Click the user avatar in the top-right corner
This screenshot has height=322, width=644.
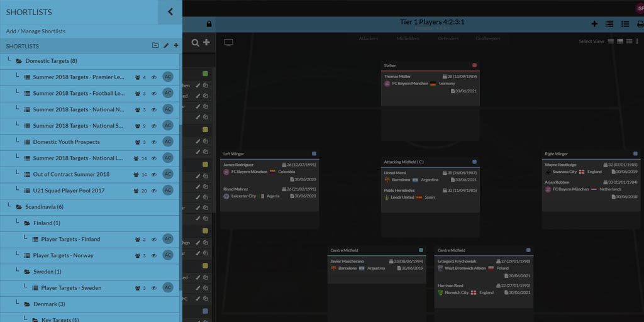(640, 9)
